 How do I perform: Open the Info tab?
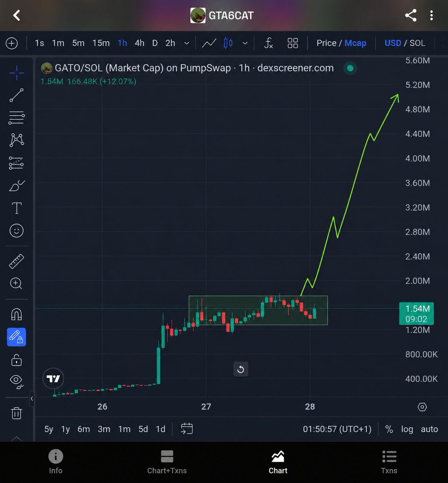tap(56, 462)
